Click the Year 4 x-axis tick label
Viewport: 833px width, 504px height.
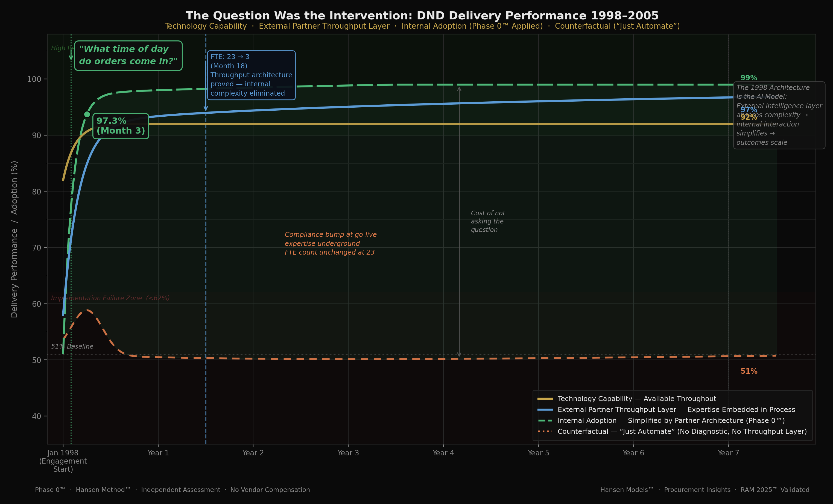pos(443,453)
